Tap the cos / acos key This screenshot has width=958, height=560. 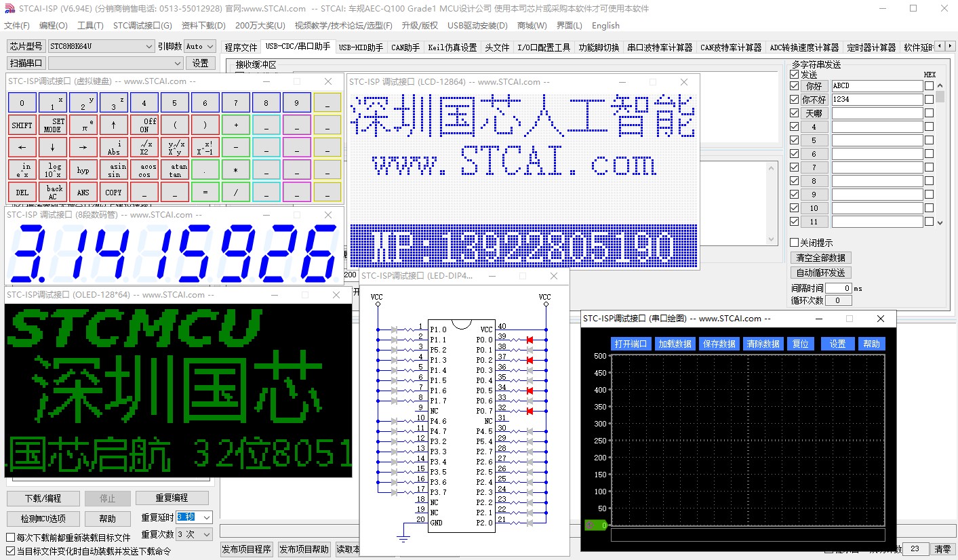[x=144, y=170]
